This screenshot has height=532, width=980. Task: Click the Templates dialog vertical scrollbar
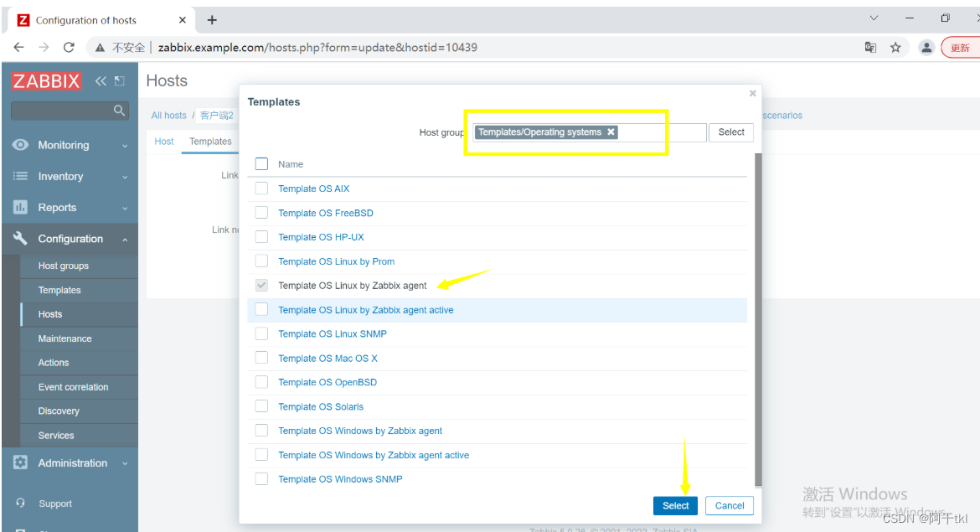[758, 319]
